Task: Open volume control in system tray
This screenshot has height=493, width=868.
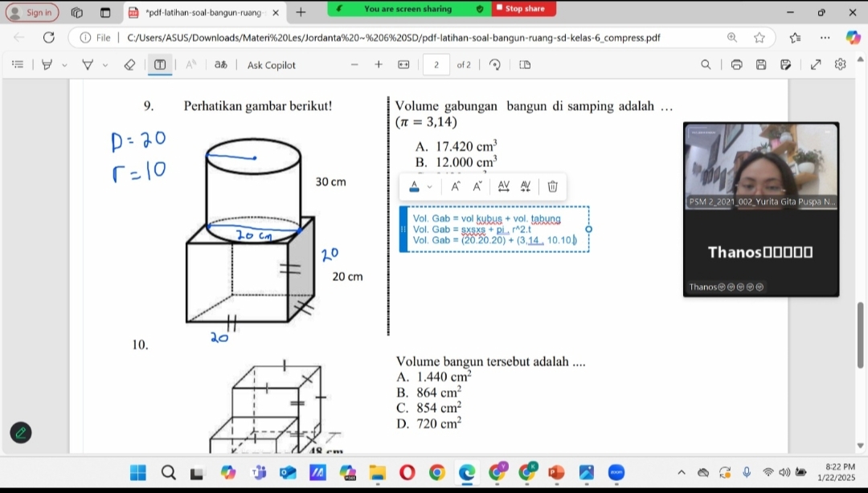Action: point(784,473)
